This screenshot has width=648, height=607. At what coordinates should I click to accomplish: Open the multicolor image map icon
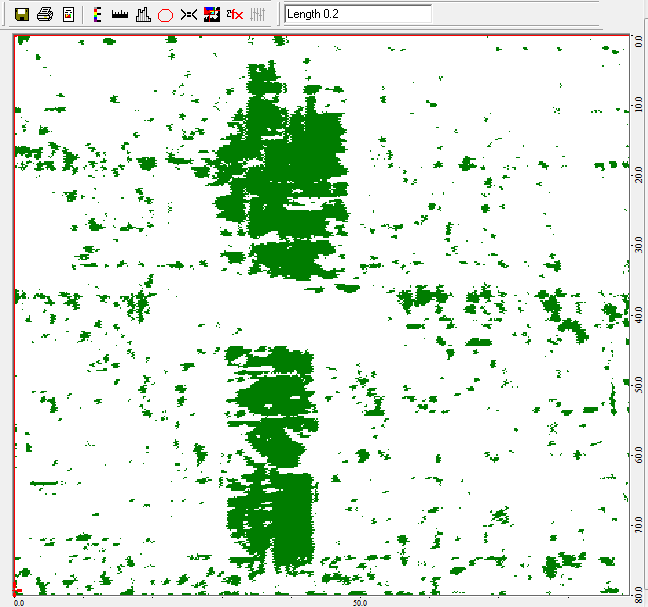pyautogui.click(x=211, y=14)
